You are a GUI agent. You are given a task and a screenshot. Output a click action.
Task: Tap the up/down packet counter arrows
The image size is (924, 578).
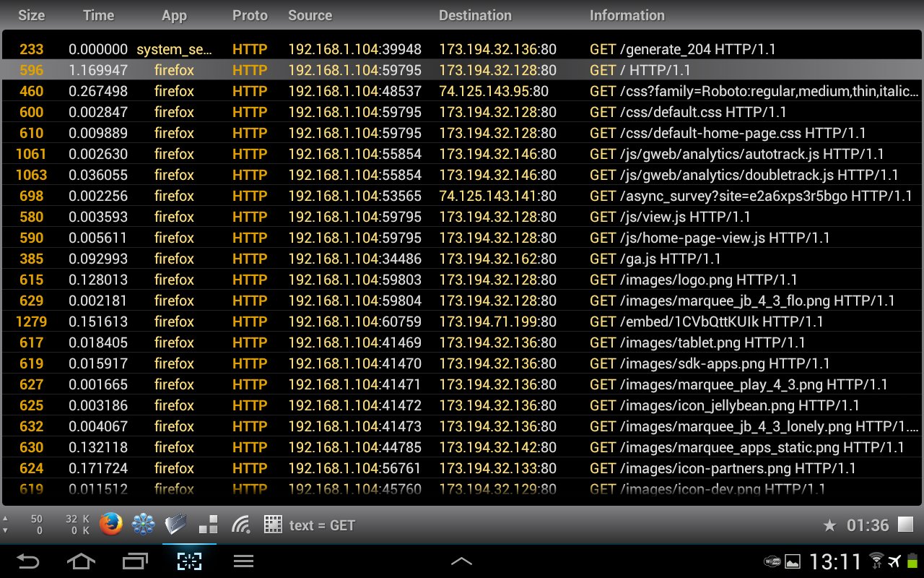pos(6,525)
